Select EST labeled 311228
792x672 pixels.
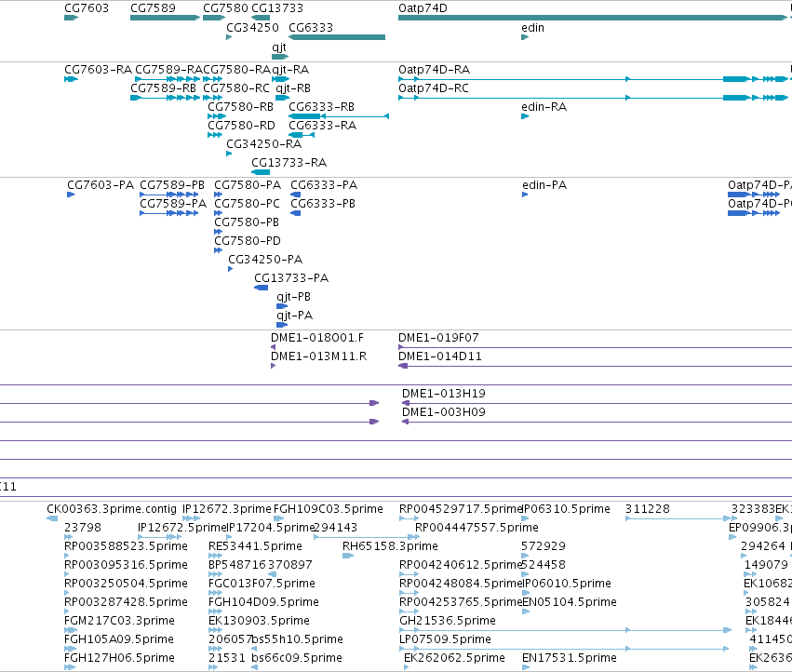click(x=648, y=509)
